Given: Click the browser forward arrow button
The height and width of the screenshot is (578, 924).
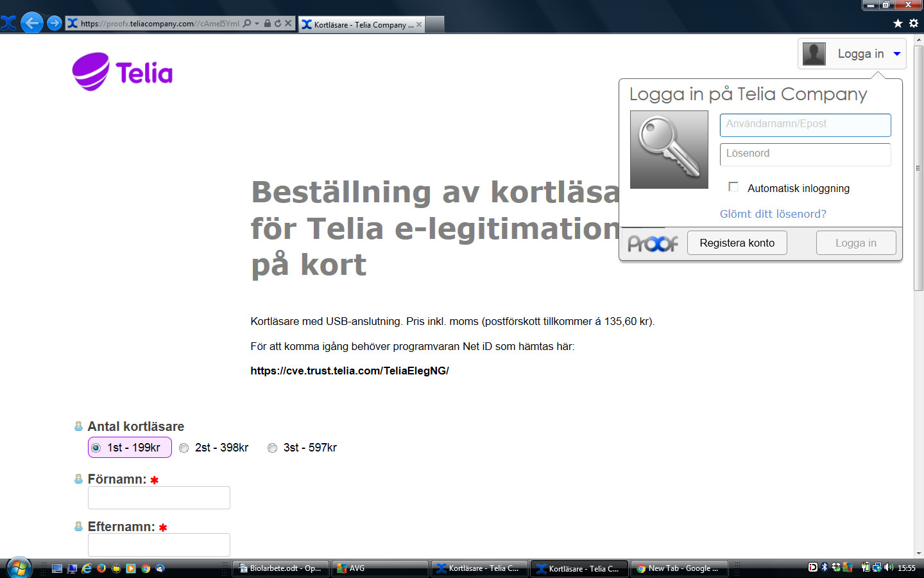Looking at the screenshot, I should tap(55, 23).
